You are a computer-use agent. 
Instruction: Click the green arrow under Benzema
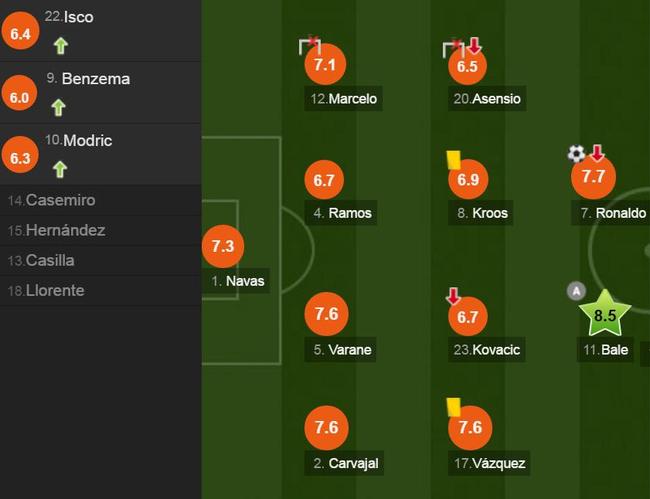58,107
